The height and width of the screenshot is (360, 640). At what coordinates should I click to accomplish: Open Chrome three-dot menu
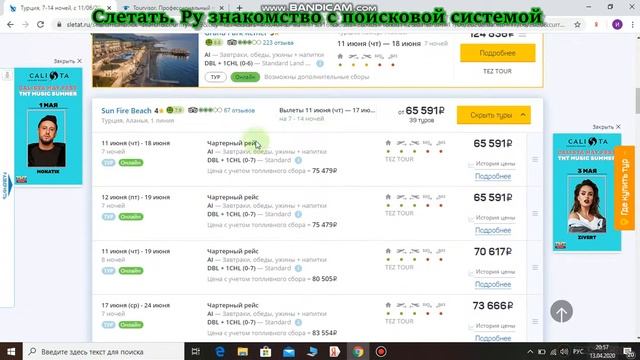[x=632, y=24]
